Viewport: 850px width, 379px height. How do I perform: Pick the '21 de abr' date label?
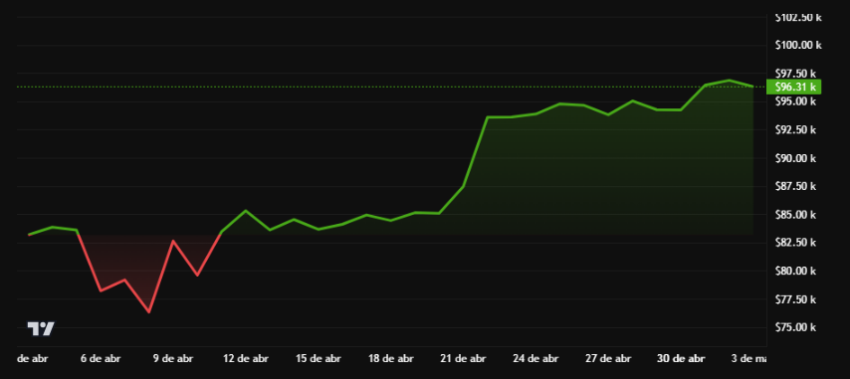(x=463, y=358)
